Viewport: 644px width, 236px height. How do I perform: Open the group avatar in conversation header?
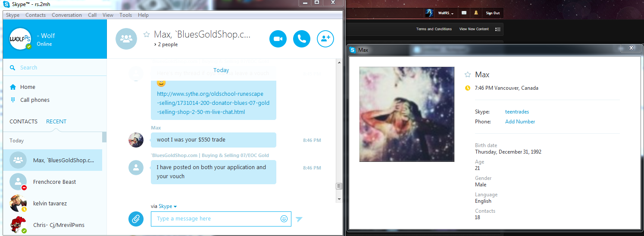(126, 39)
